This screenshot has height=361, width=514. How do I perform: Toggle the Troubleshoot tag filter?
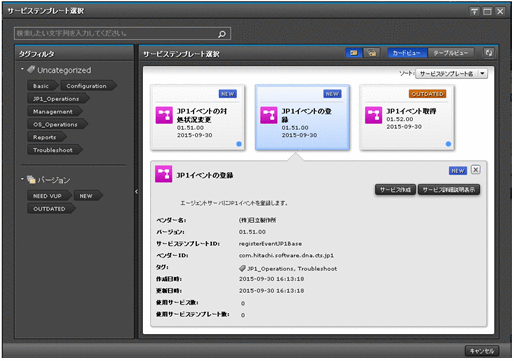[55, 150]
